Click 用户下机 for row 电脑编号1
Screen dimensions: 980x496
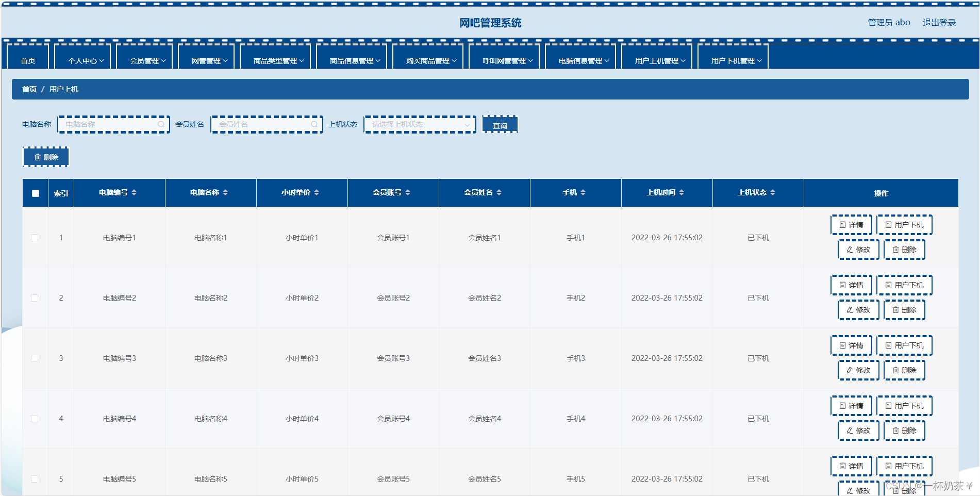pos(904,225)
